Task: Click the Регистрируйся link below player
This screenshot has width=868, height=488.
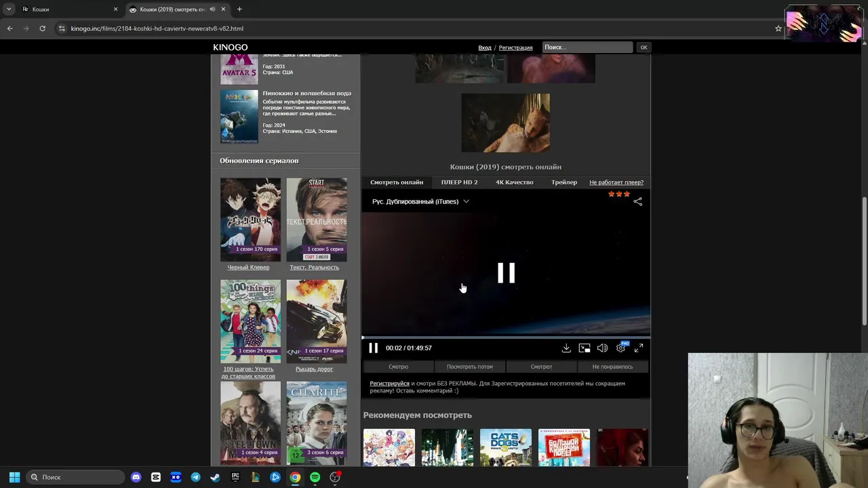Action: click(x=389, y=384)
